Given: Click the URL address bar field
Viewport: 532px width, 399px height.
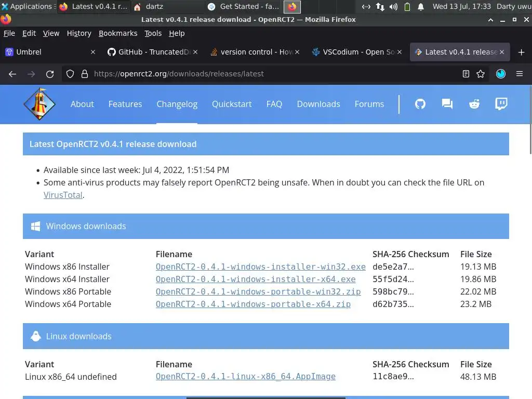Looking at the screenshot, I should (x=275, y=74).
